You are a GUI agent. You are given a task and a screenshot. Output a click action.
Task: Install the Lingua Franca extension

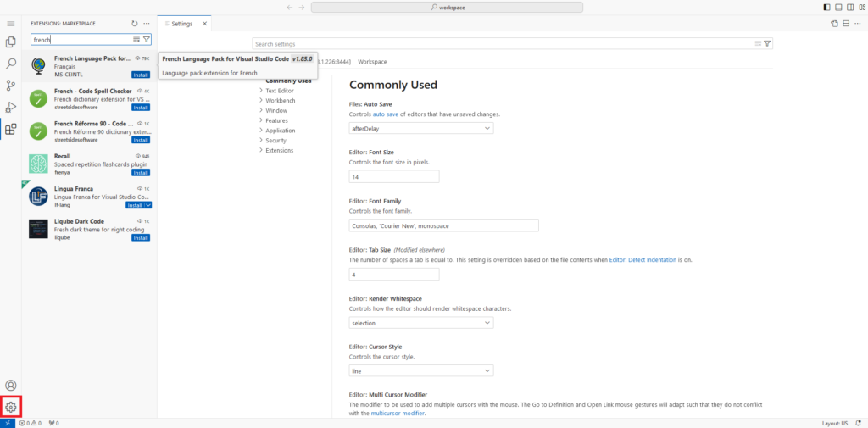(x=135, y=205)
